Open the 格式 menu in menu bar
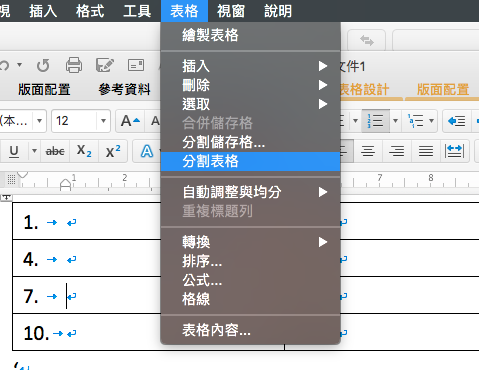Screen dimensions: 479x370 [x=90, y=11]
